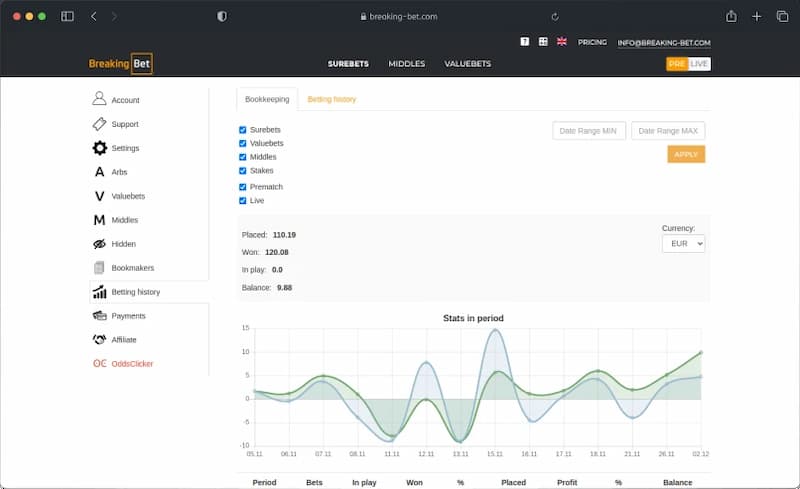Uncheck the Surebets checkbox
The width and height of the screenshot is (800, 489).
(x=243, y=130)
